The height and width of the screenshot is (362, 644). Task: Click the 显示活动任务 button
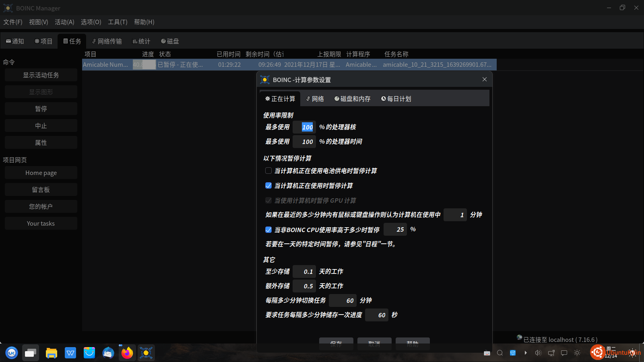click(41, 75)
